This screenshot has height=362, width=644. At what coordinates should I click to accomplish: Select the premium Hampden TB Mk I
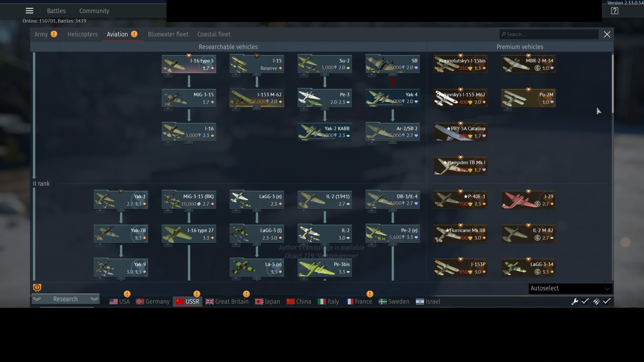pyautogui.click(x=460, y=166)
